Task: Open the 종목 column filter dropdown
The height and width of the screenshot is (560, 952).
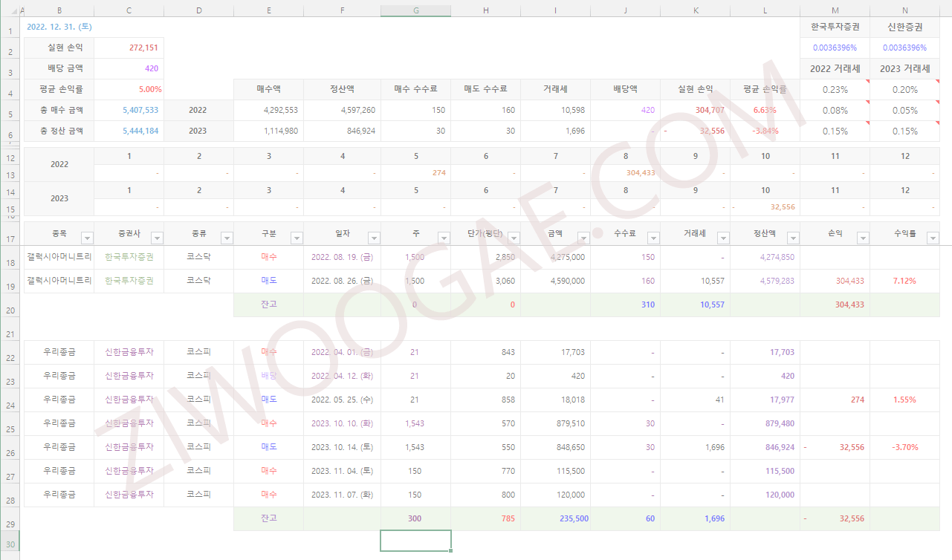Action: pos(87,238)
